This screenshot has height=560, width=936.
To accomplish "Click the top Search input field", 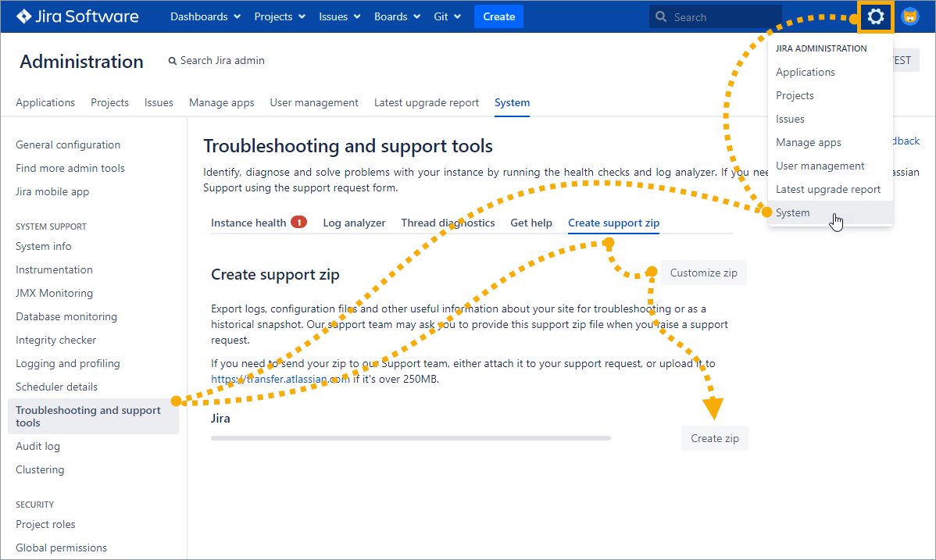I will (x=723, y=16).
